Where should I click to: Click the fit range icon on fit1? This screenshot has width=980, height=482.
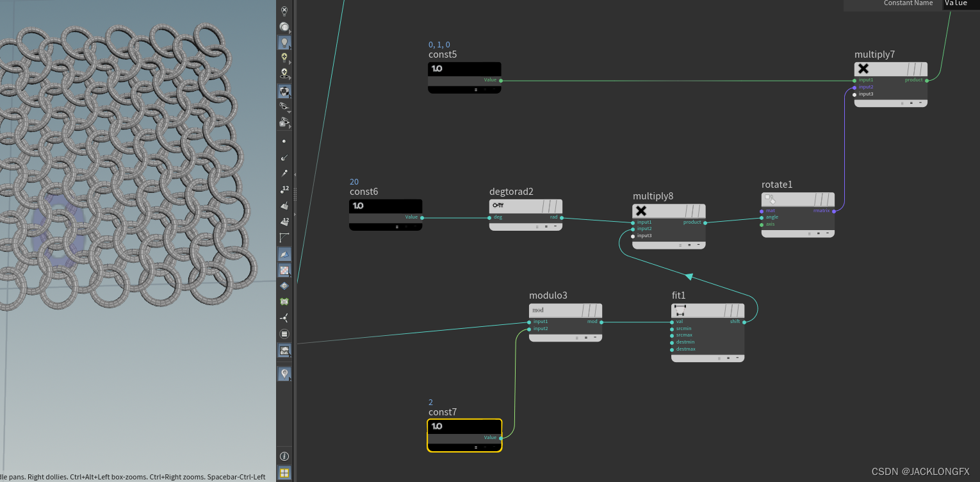pos(680,310)
